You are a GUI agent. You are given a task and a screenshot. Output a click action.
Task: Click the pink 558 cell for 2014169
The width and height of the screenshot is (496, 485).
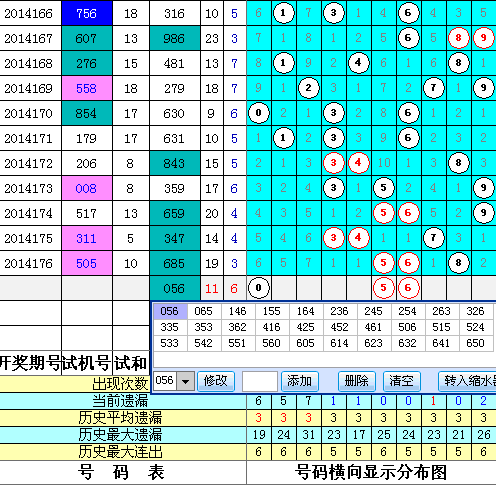pos(87,88)
